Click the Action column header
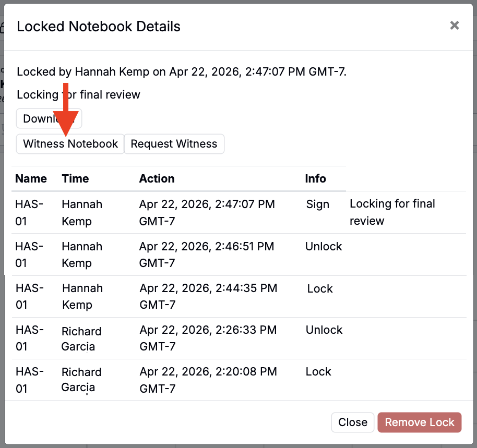 (x=157, y=179)
